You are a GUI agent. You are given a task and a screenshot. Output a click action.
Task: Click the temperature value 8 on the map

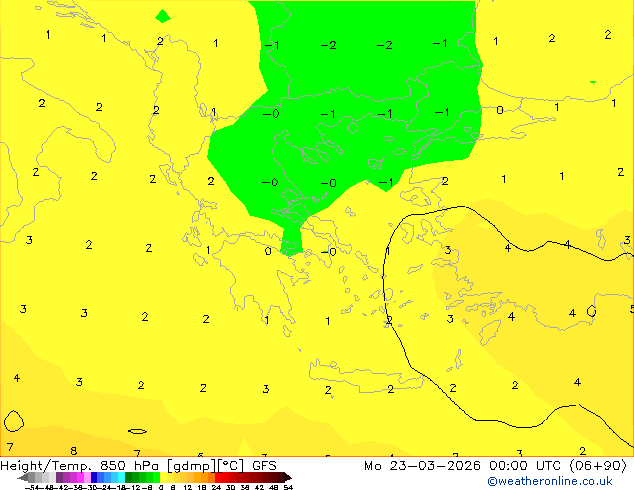(x=74, y=451)
